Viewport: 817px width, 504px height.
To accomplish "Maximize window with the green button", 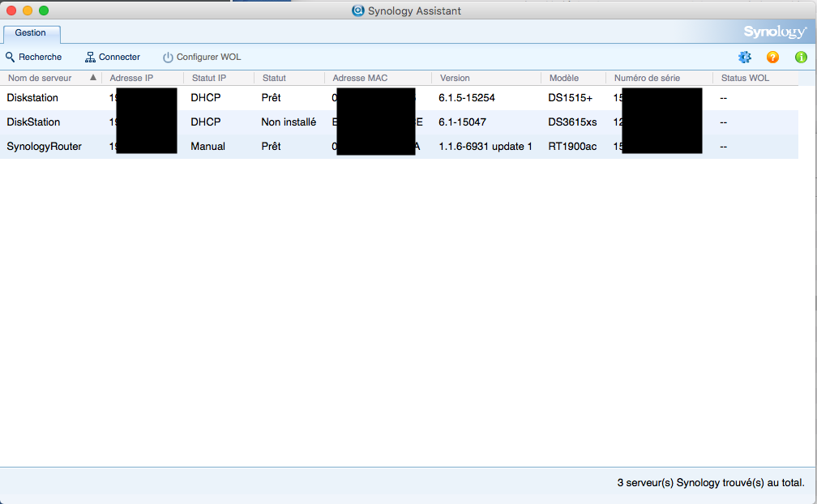I will pos(44,11).
